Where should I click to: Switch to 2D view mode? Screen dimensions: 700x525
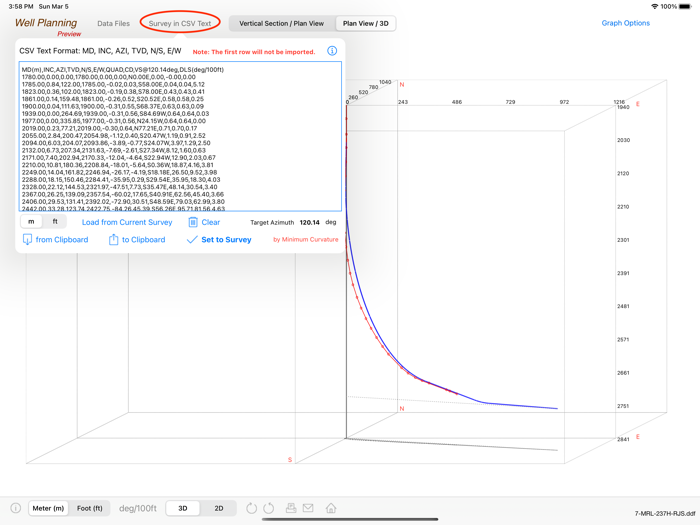pyautogui.click(x=219, y=508)
